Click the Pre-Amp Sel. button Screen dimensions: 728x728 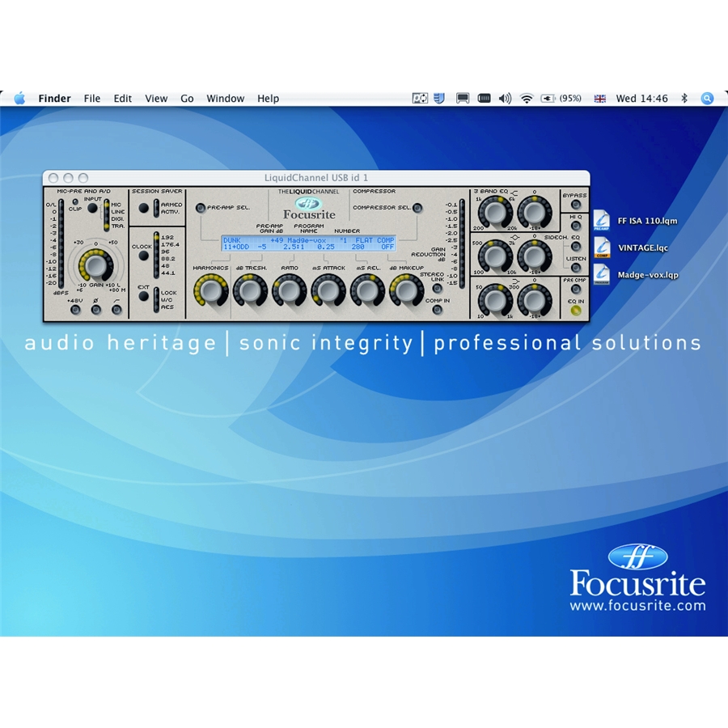[x=200, y=208]
